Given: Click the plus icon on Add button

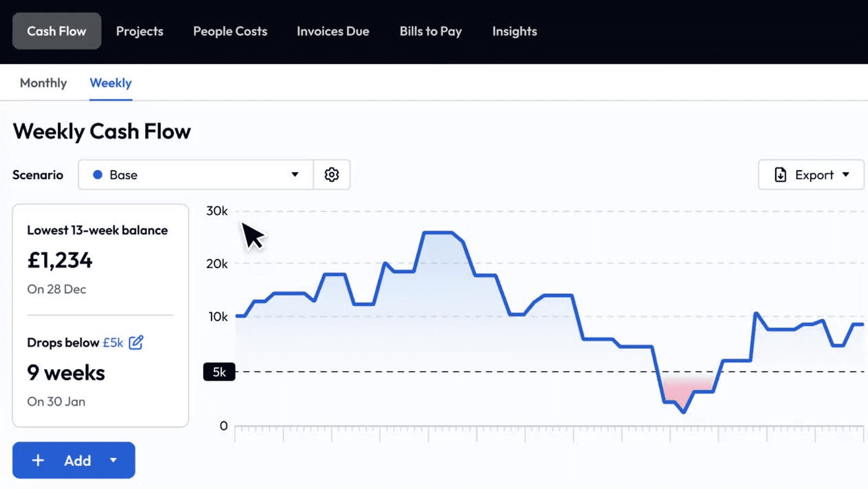Looking at the screenshot, I should pos(38,460).
